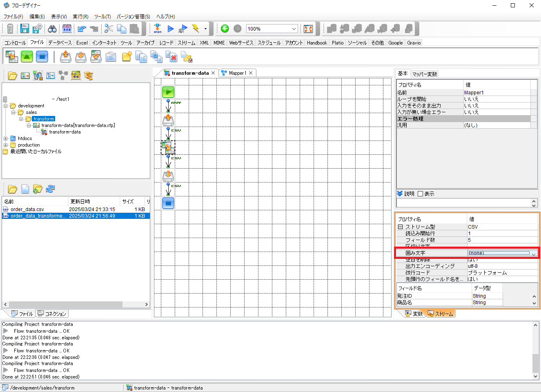Screen dimensions: 541x392
Task: Select the FilePut down-arrow component in palette
Action: (x=81, y=56)
